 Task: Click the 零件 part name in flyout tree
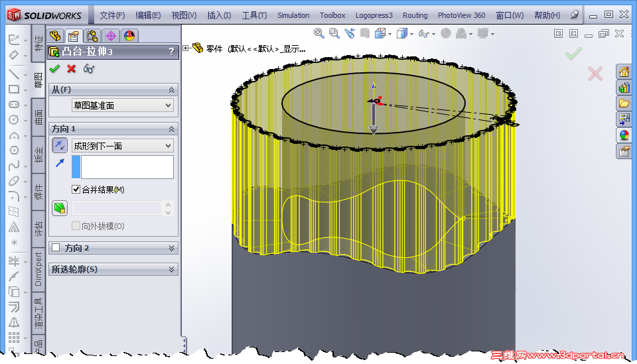[x=214, y=48]
